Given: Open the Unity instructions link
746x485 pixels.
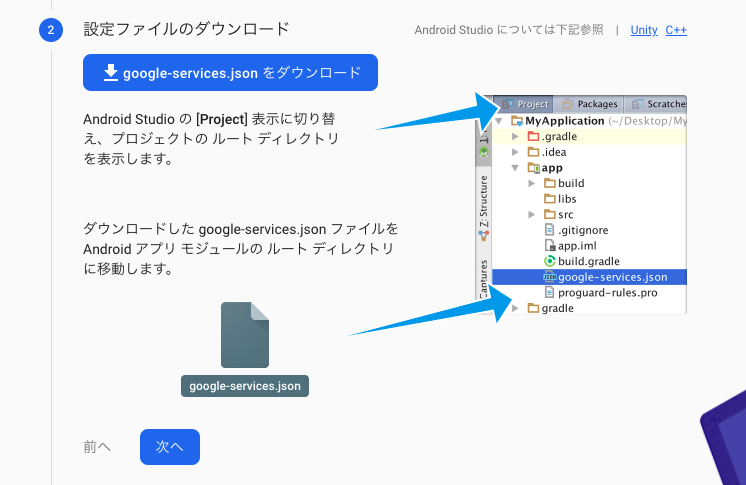Looking at the screenshot, I should pyautogui.click(x=644, y=30).
